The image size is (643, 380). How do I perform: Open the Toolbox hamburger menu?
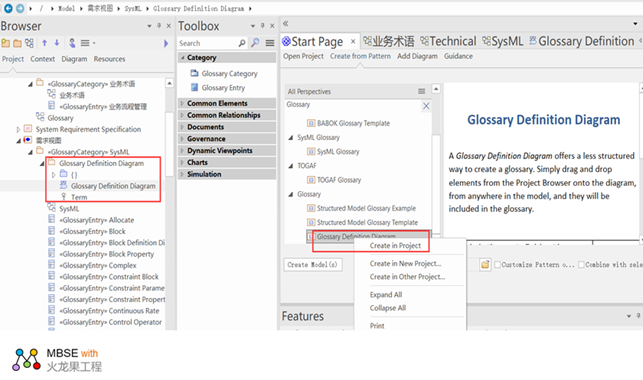coord(270,43)
